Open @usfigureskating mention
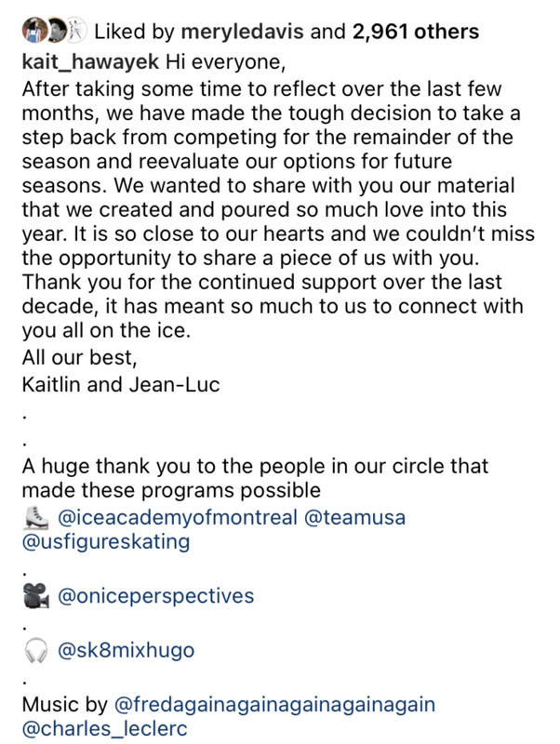This screenshot has width=560, height=744. (106, 542)
